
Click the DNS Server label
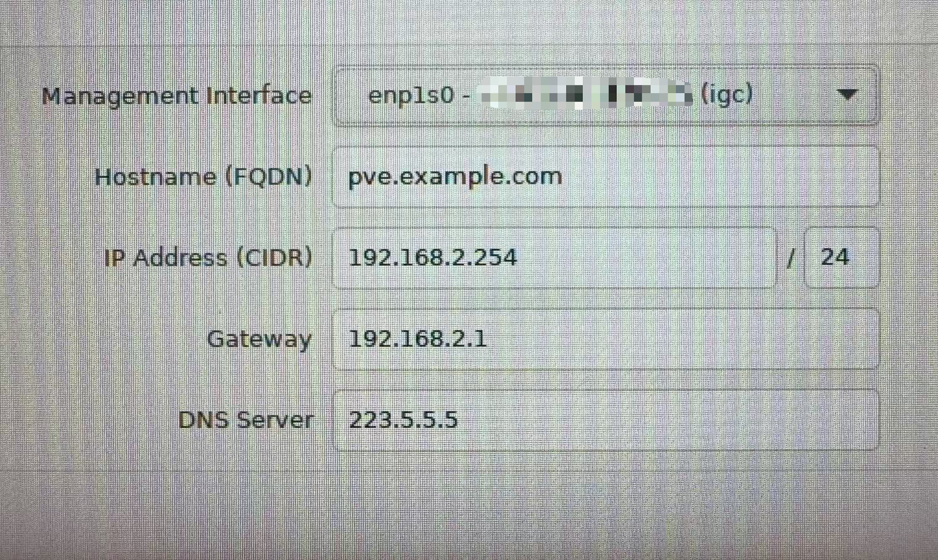(246, 420)
